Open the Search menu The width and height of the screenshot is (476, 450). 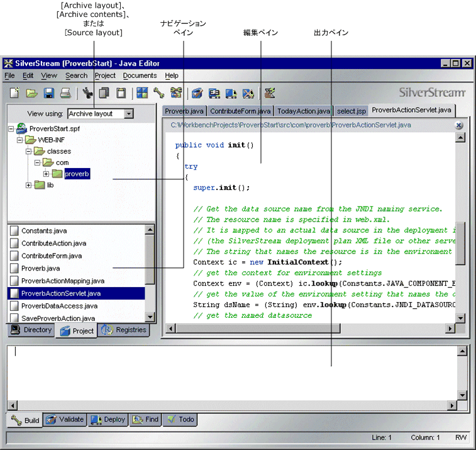coord(76,76)
